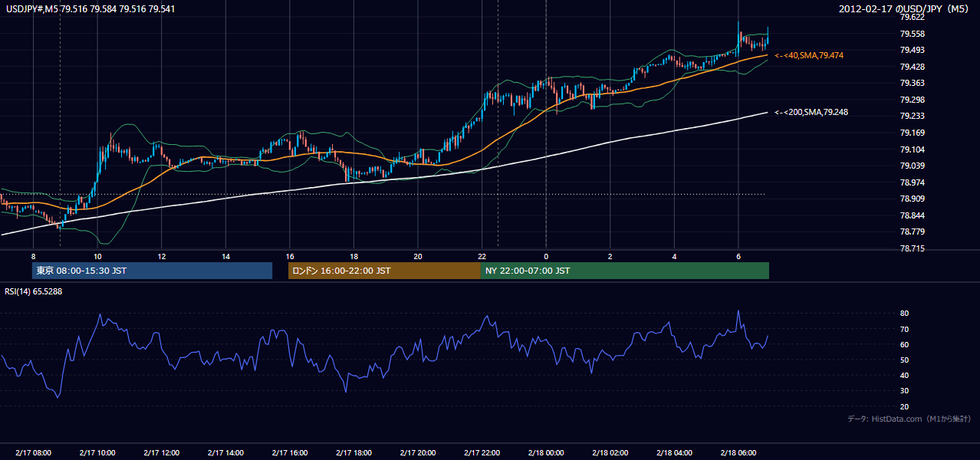Image resolution: width=980 pixels, height=460 pixels.
Task: Click the 2/17 20:00 time label
Action: [x=417, y=453]
